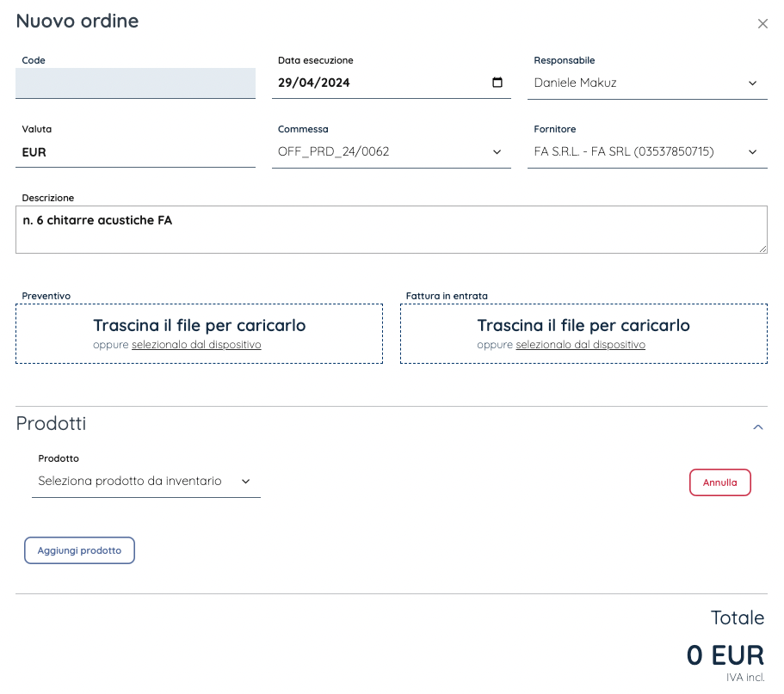
Task: Select a product from inventory dropdown
Action: tap(145, 482)
